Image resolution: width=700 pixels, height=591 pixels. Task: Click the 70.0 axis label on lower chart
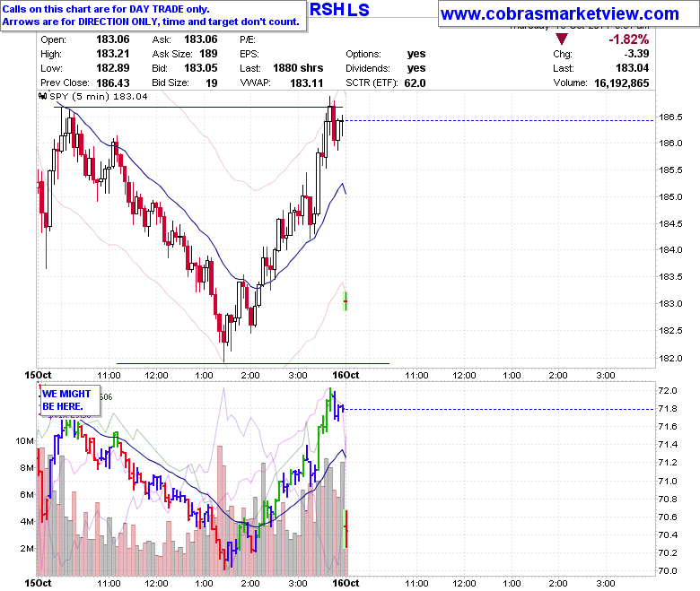[668, 571]
